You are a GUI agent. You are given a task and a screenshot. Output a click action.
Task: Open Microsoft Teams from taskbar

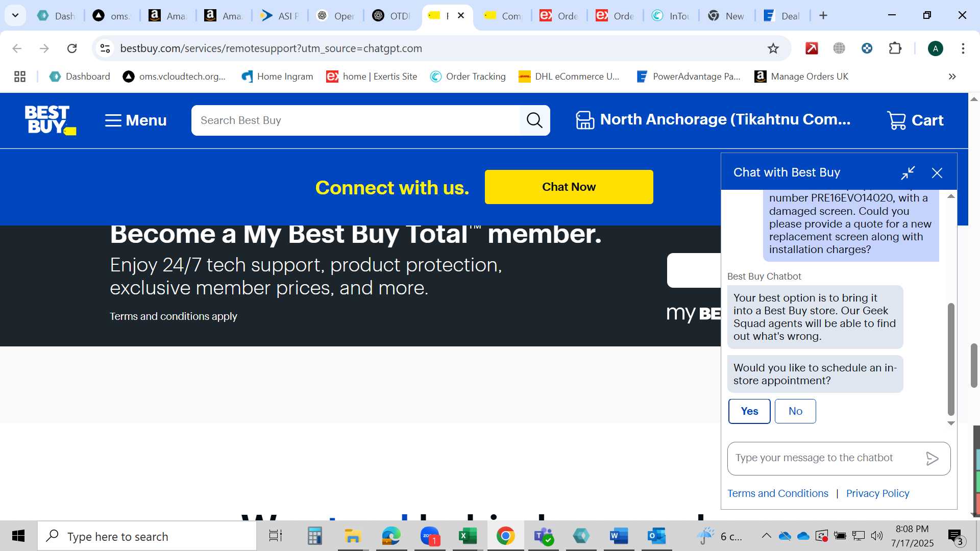pos(543,536)
